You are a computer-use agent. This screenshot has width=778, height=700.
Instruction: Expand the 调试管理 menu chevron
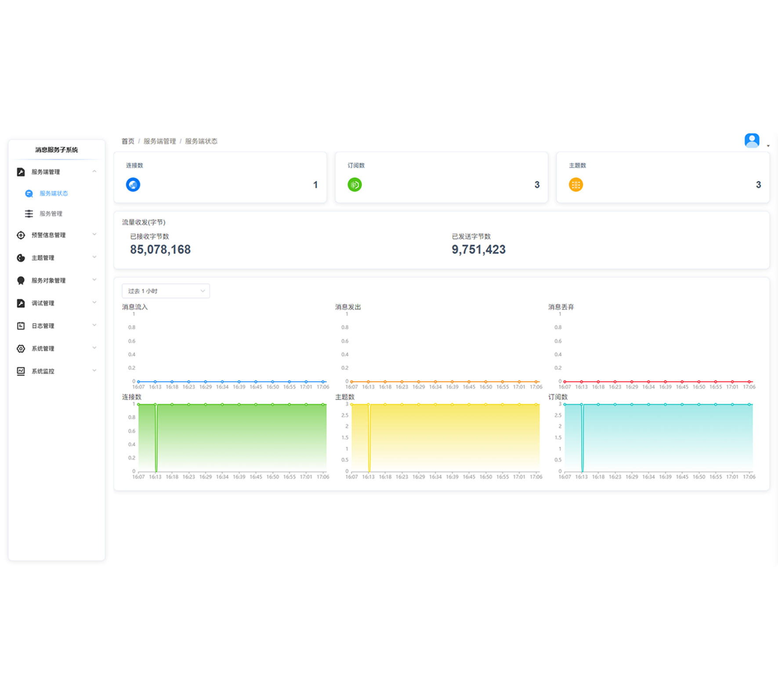click(x=94, y=303)
